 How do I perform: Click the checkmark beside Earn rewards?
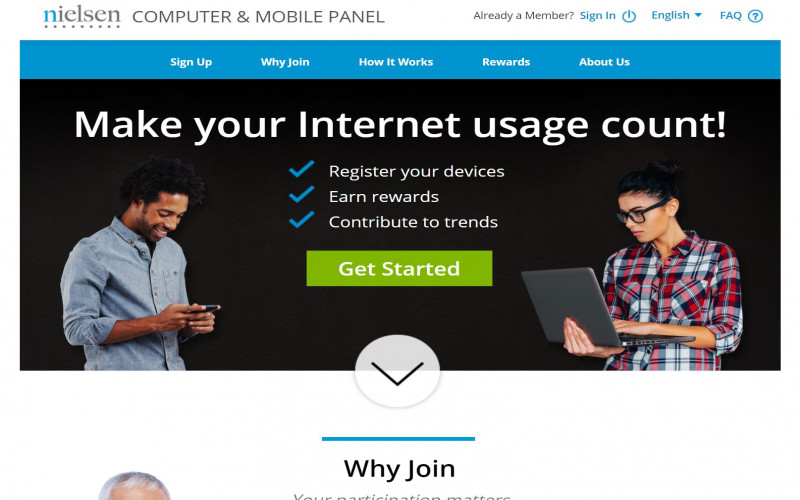coord(302,194)
